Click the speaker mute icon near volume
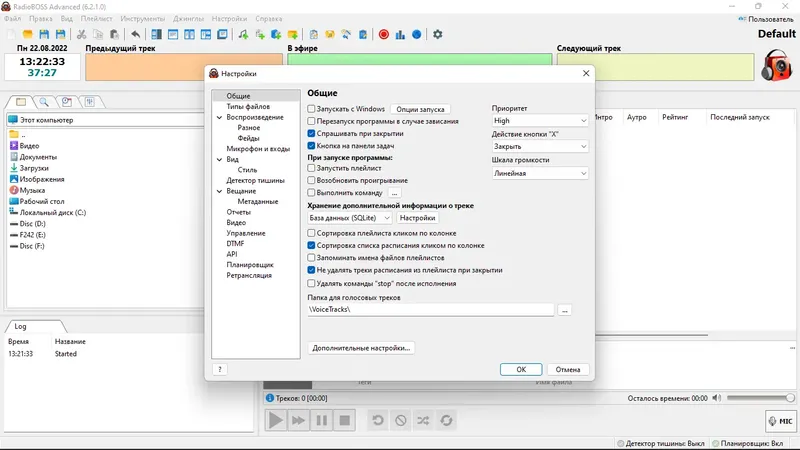Image resolution: width=800 pixels, height=450 pixels. pos(717,398)
